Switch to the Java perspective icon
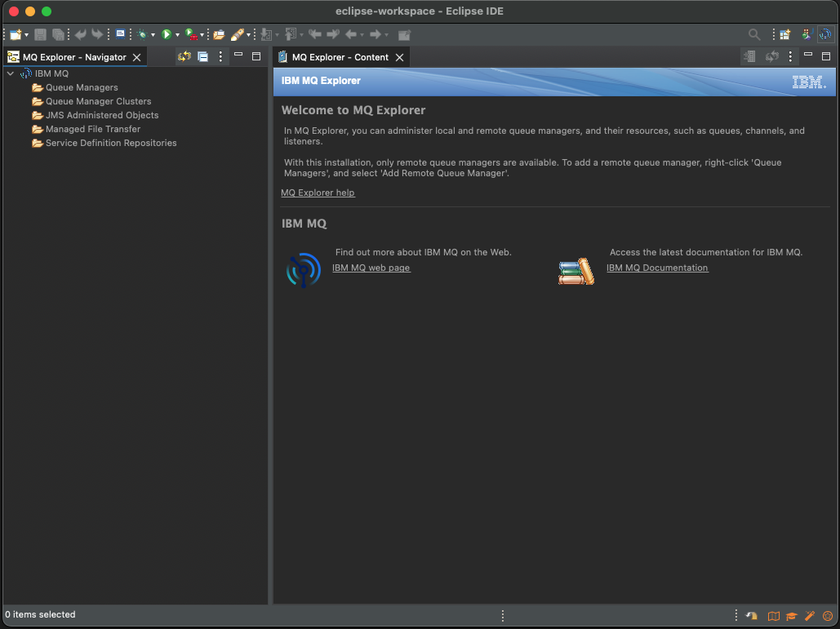840x629 pixels. [807, 34]
